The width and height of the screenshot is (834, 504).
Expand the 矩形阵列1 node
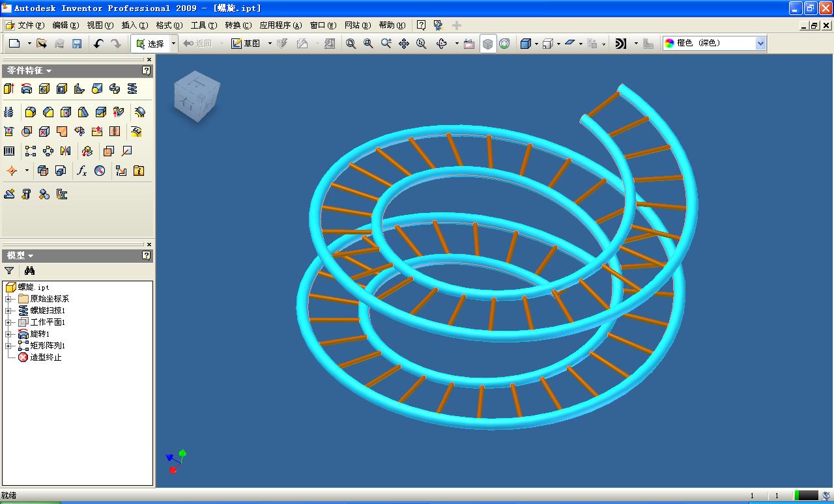pyautogui.click(x=8, y=346)
